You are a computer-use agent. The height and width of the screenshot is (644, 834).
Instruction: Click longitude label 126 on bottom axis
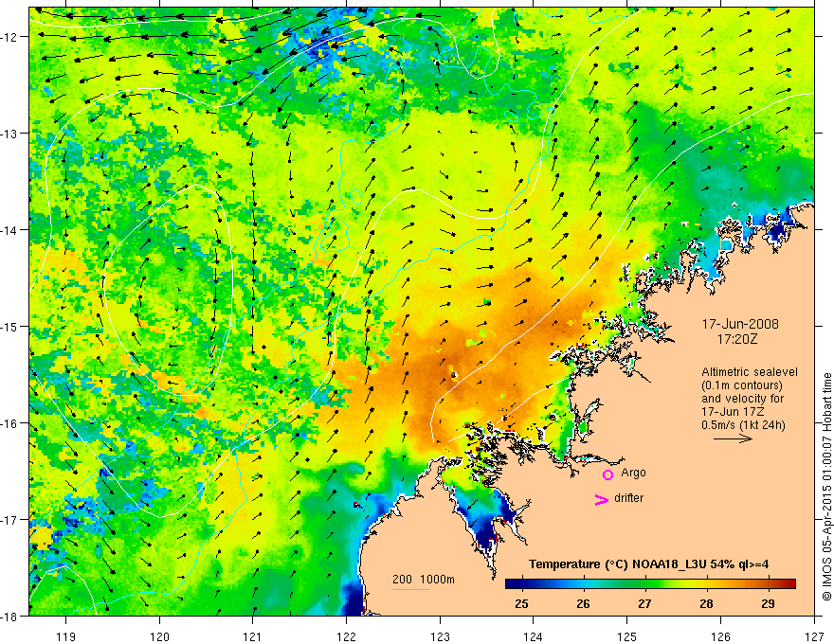point(720,636)
